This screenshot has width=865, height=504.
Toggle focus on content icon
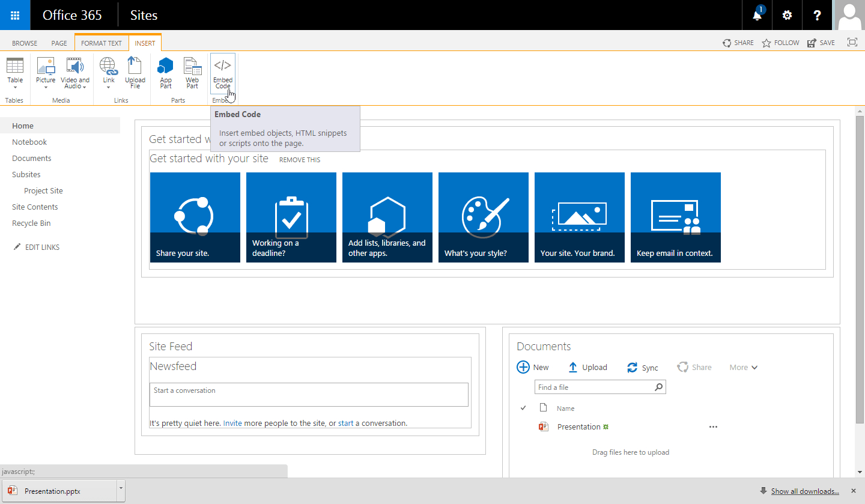[852, 43]
